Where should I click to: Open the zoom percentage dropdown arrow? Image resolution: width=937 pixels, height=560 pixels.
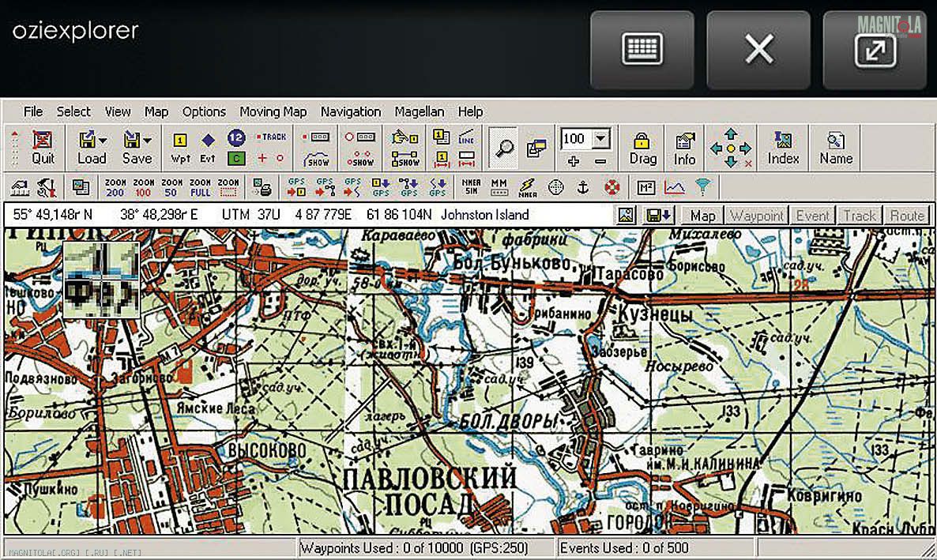pos(601,139)
